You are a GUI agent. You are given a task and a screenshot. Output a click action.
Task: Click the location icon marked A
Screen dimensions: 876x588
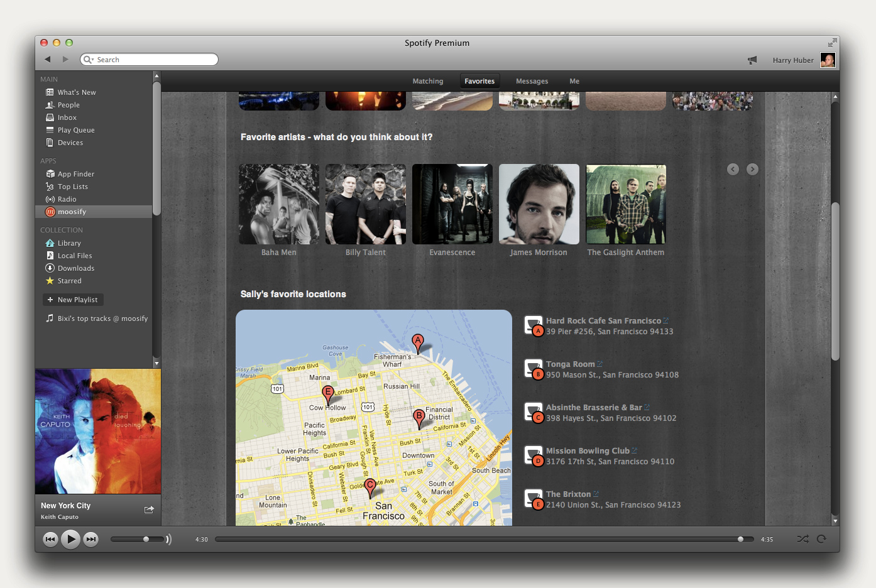(x=534, y=325)
